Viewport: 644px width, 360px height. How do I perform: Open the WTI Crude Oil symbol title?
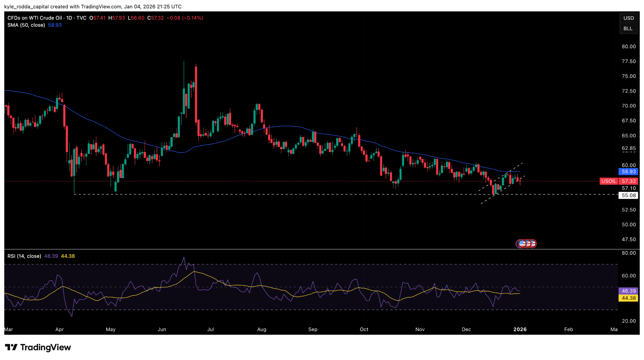point(35,18)
